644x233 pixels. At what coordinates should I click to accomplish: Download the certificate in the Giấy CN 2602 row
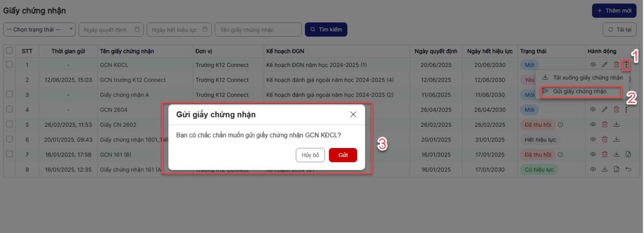pyautogui.click(x=616, y=125)
